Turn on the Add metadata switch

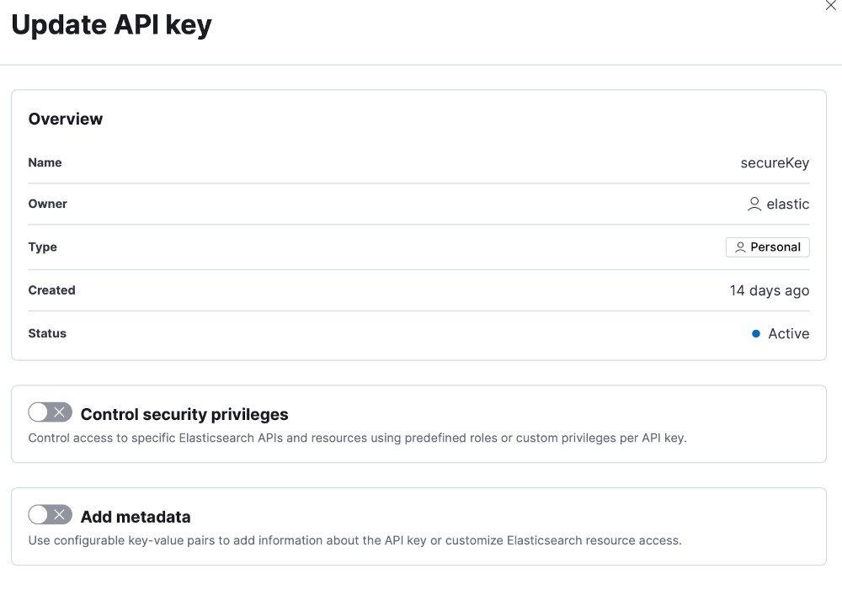pos(50,515)
